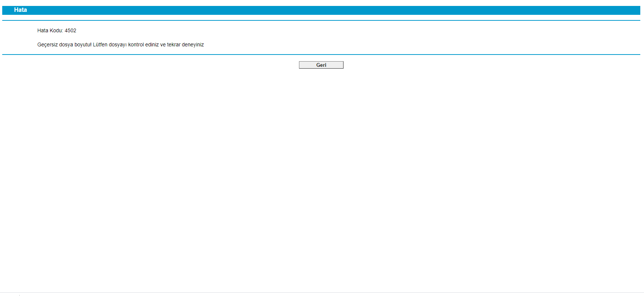The height and width of the screenshot is (296, 644).
Task: Click the word tekrar in message
Action: tap(174, 45)
